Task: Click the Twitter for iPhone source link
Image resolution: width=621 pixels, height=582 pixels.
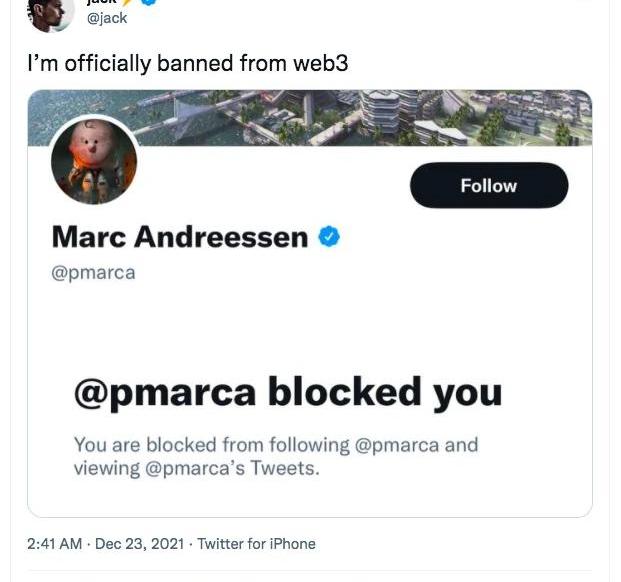Action: (x=256, y=544)
